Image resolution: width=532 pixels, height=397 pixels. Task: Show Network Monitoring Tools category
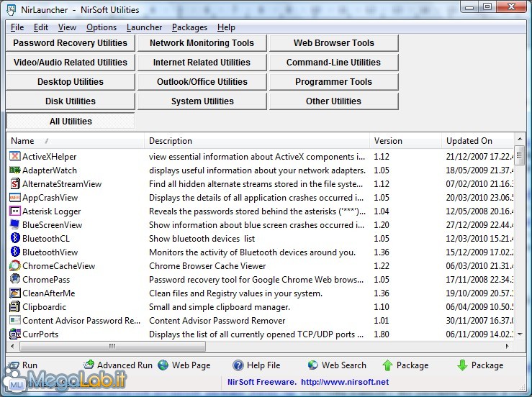coord(202,43)
